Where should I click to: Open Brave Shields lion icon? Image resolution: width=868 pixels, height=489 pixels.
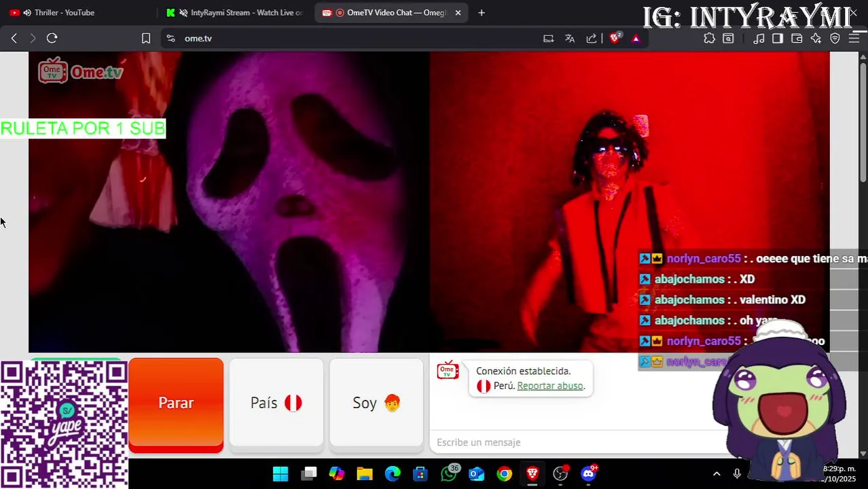pyautogui.click(x=615, y=39)
